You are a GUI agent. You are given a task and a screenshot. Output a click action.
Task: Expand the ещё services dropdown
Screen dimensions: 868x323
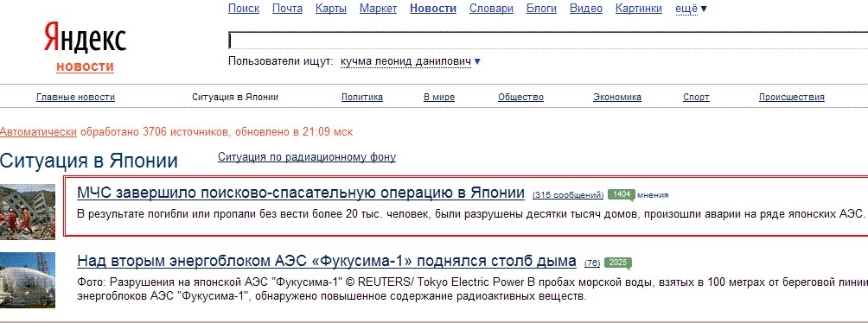691,9
